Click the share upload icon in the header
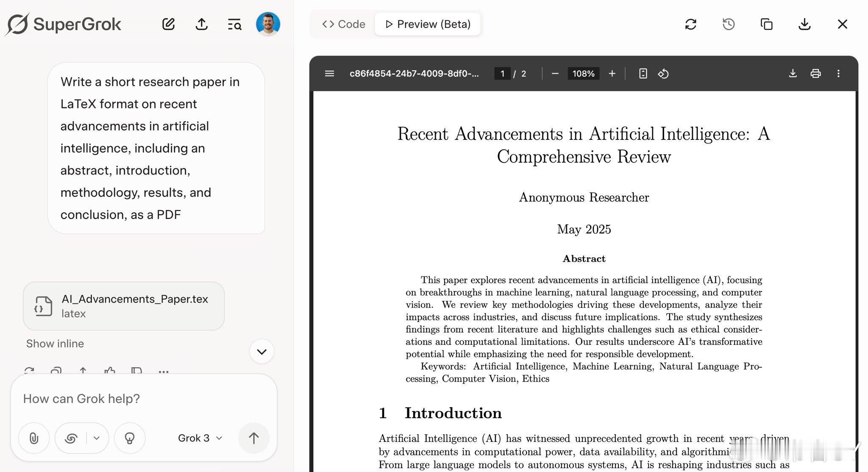This screenshot has height=472, width=868. click(x=202, y=24)
